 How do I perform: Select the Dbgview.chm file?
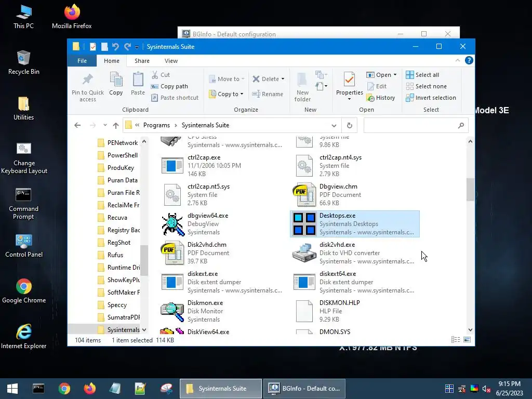coord(355,195)
